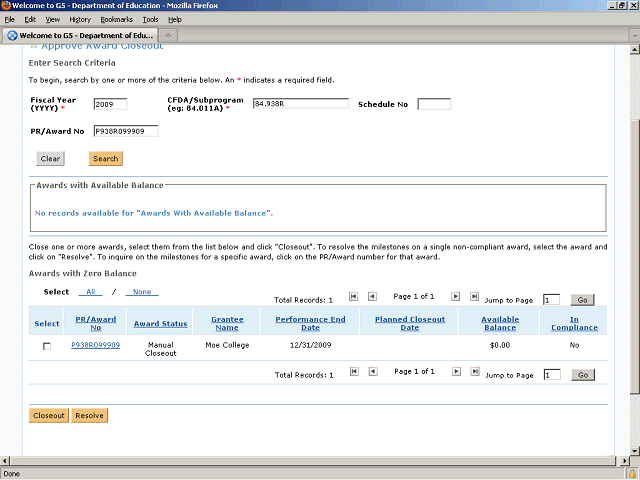Click the No in-compliance table value

(574, 345)
